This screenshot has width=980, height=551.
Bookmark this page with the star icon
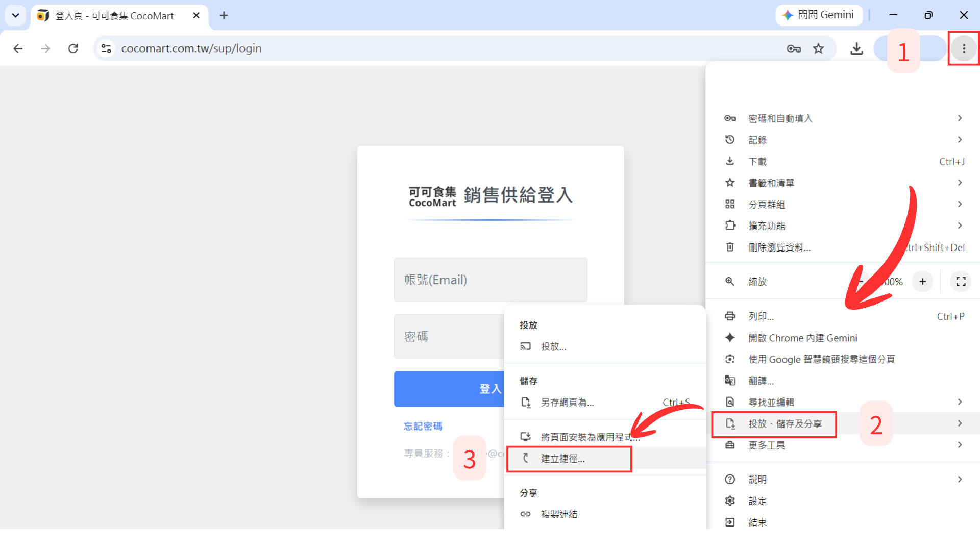[819, 48]
